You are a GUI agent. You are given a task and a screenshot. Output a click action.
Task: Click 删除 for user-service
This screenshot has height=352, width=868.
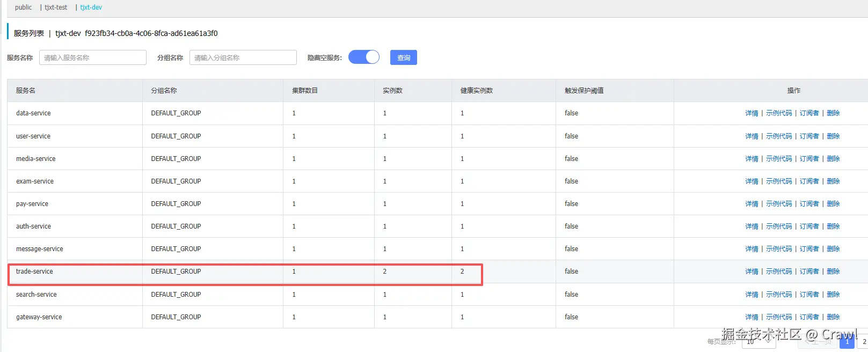tap(833, 136)
